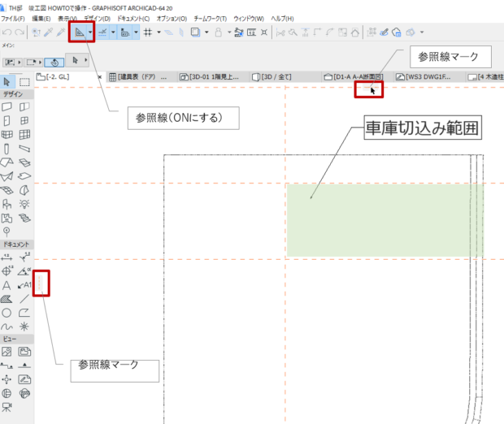This screenshot has width=504, height=424.
Task: Select the Stair tool
Action: [x=24, y=218]
